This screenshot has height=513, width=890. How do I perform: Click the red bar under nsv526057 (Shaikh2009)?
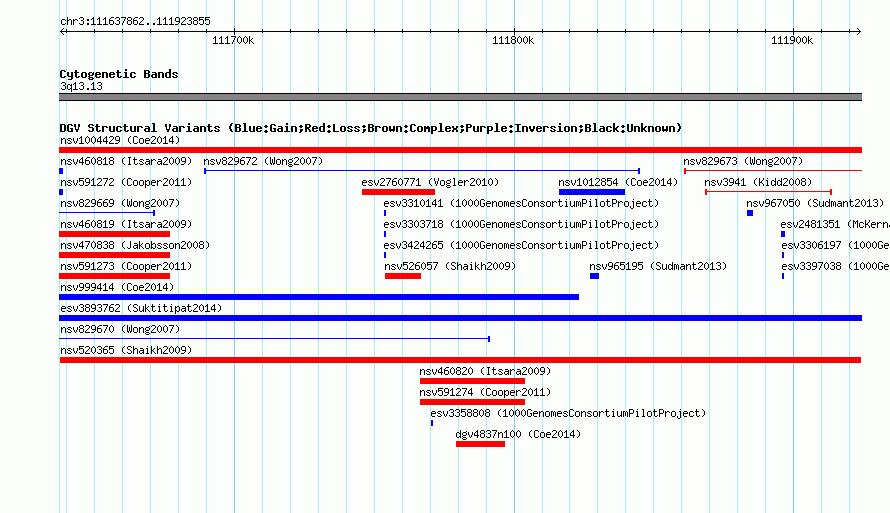click(403, 276)
